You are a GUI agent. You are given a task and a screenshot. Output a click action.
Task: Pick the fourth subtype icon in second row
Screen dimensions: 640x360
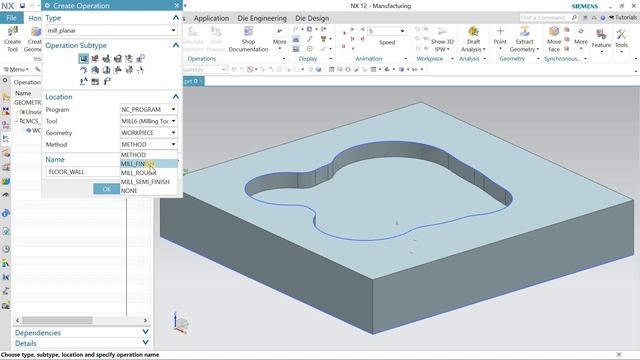(x=118, y=70)
